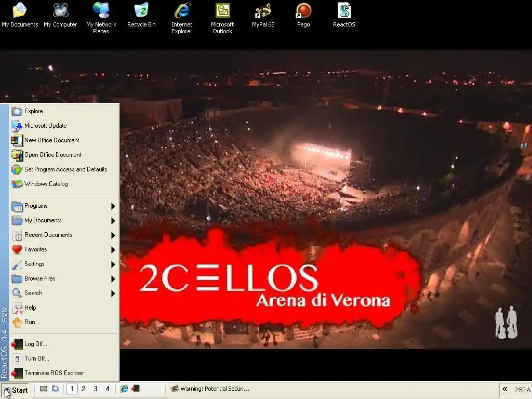Choose Turn Off... in the Start menu
532x399 pixels.
tap(64, 358)
